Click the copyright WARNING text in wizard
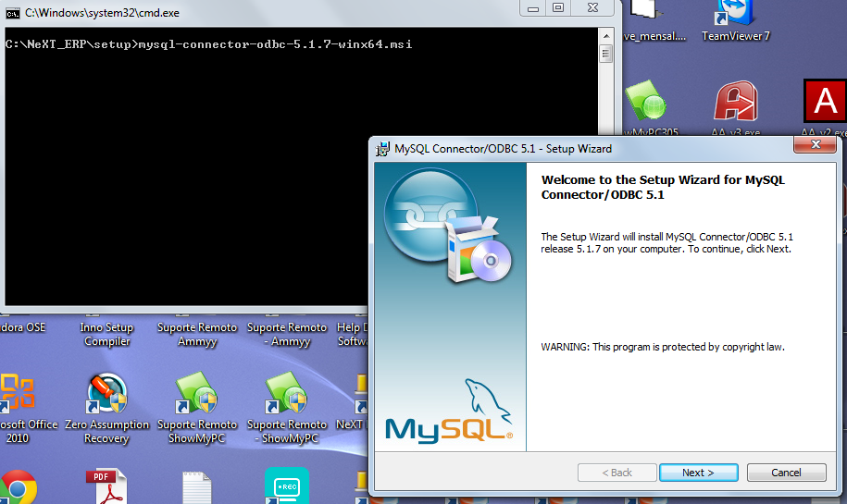Viewport: 847px width, 504px height. [663, 347]
